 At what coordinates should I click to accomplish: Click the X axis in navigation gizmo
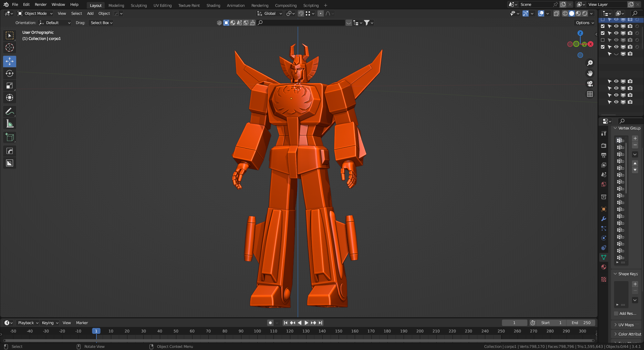(x=591, y=44)
